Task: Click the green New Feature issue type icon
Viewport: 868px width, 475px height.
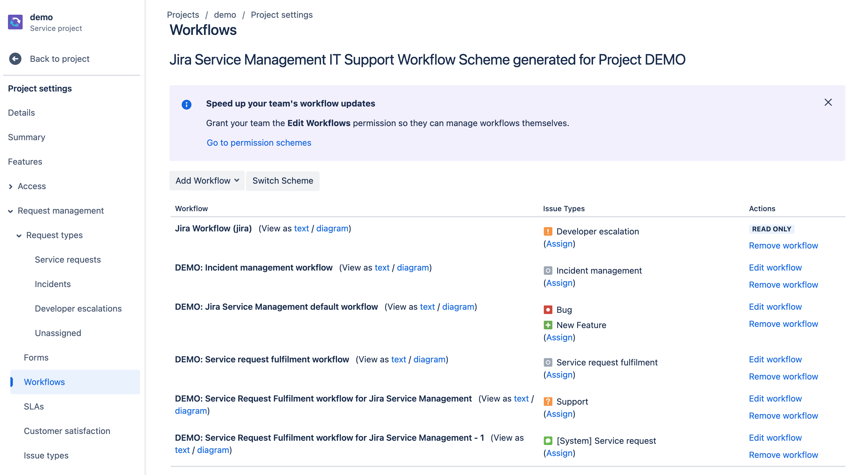Action: tap(548, 325)
